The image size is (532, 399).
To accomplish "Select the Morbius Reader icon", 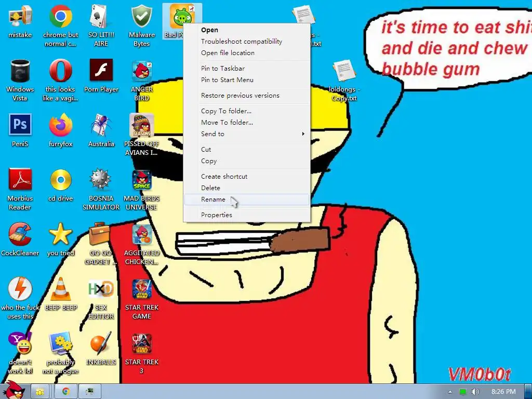I will click(20, 189).
